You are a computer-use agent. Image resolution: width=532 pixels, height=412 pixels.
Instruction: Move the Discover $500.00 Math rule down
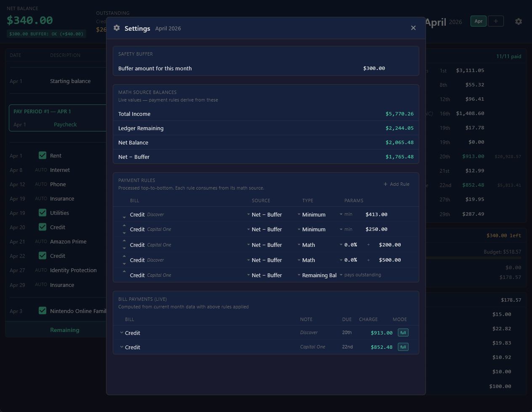click(124, 264)
